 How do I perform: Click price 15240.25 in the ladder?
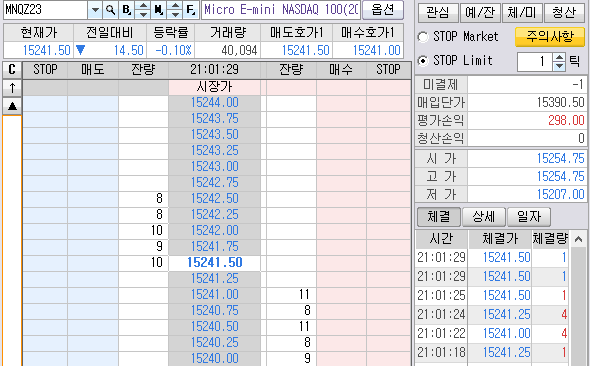(214, 343)
